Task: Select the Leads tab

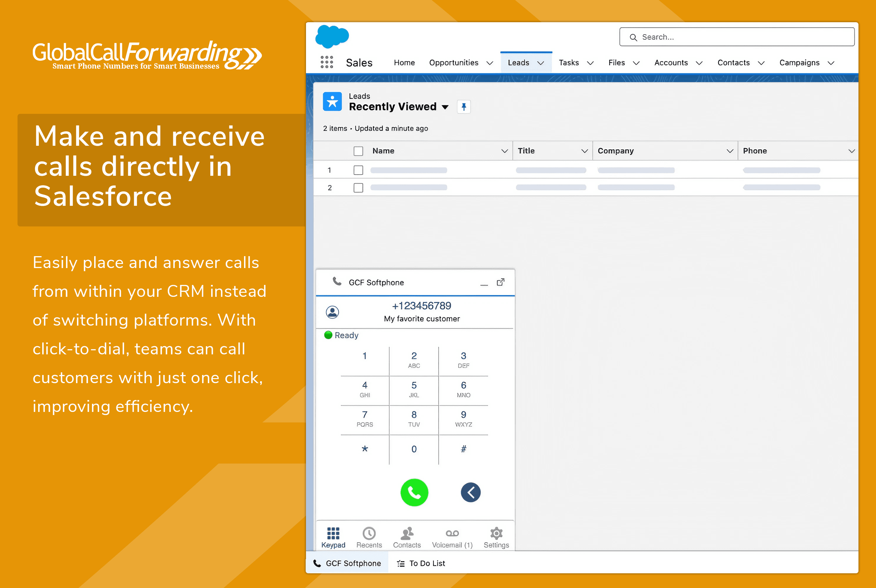Action: tap(518, 63)
